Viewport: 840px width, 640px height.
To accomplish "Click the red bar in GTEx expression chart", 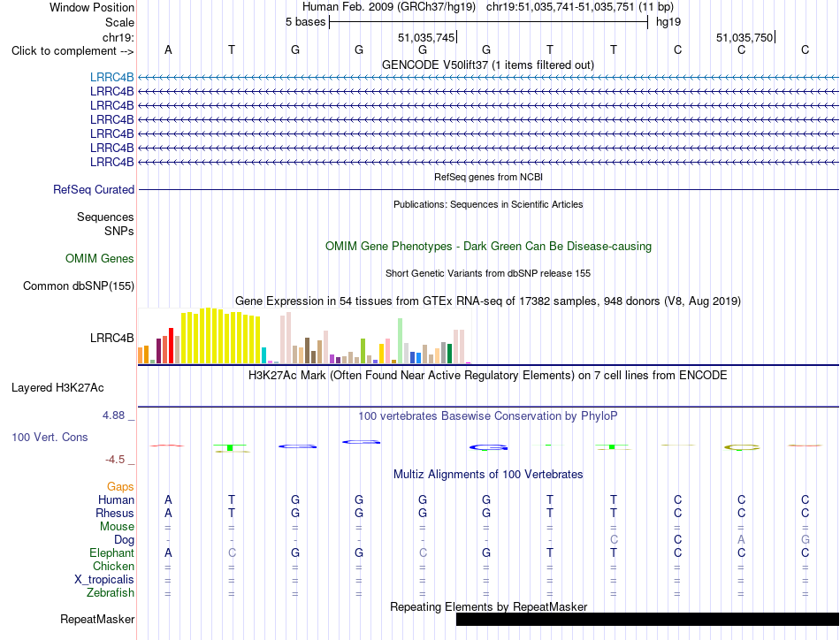I will pyautogui.click(x=171, y=346).
